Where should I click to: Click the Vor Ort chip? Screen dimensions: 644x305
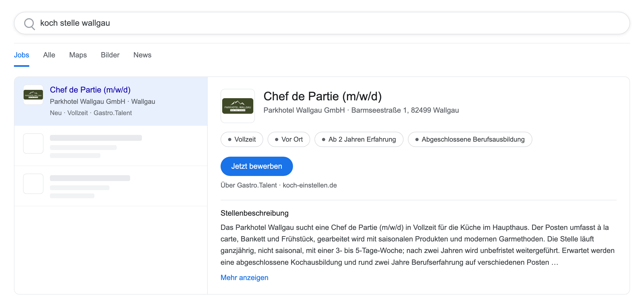(289, 139)
